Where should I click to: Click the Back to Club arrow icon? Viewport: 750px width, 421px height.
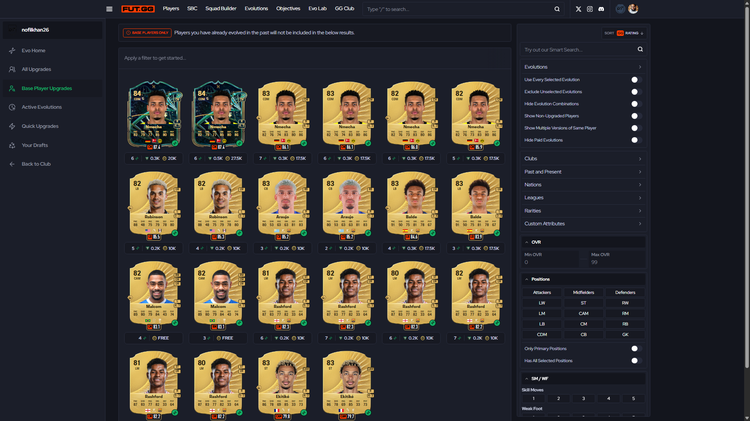pos(12,164)
